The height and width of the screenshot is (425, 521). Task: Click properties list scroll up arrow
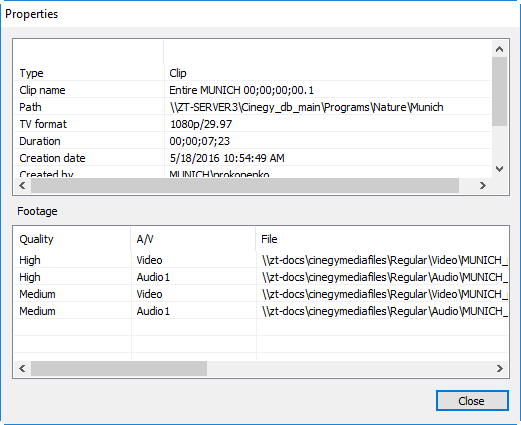(x=499, y=49)
